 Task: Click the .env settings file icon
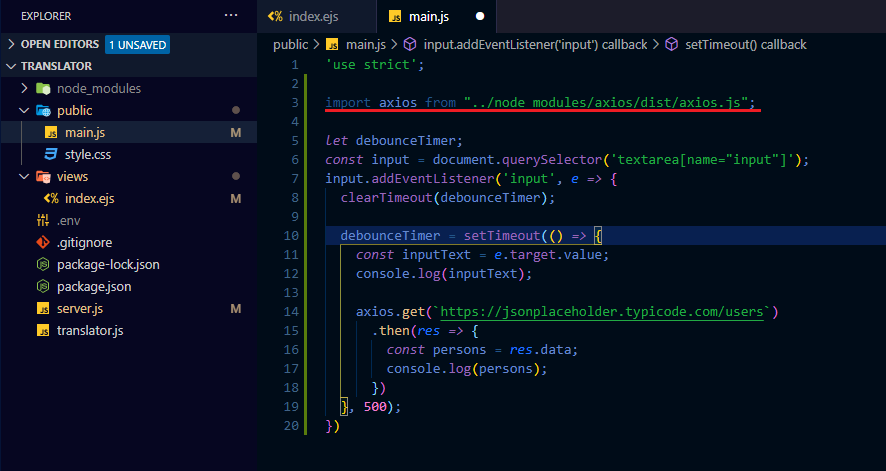43,220
